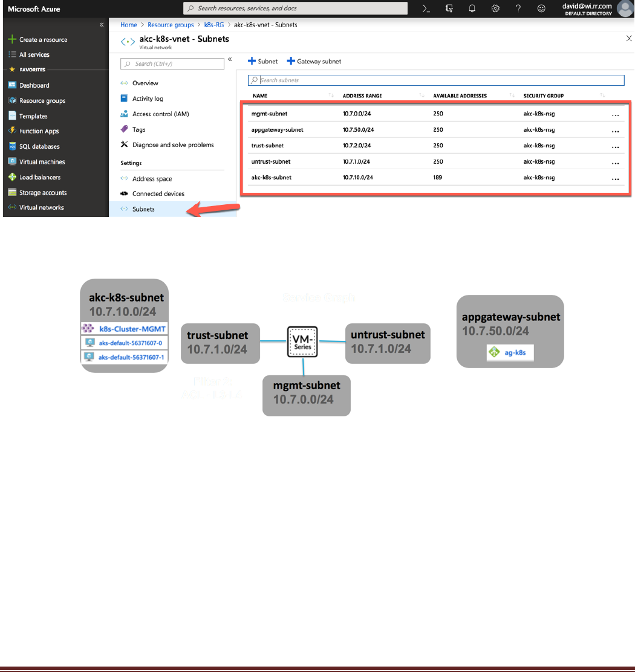Click the Load balancers icon
This screenshot has height=672, width=635.
(12, 177)
